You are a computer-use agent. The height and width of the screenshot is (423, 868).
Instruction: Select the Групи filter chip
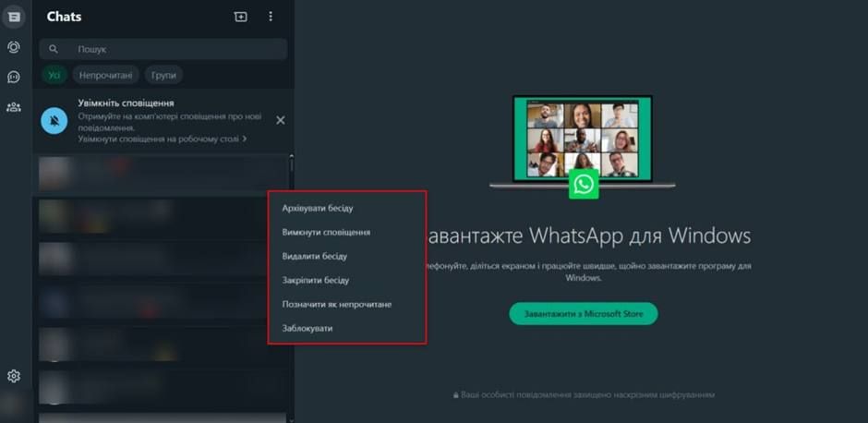pyautogui.click(x=164, y=75)
